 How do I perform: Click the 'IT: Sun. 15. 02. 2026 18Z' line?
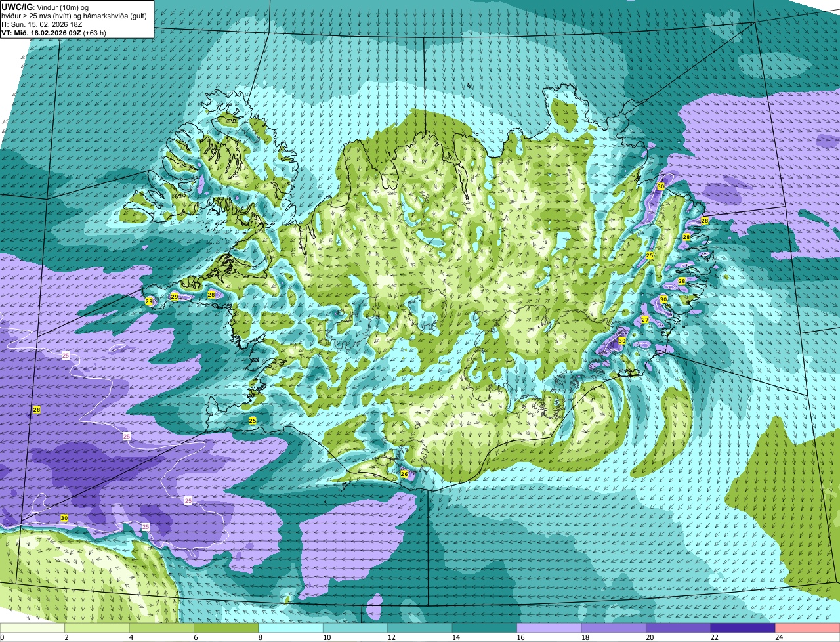(42, 24)
